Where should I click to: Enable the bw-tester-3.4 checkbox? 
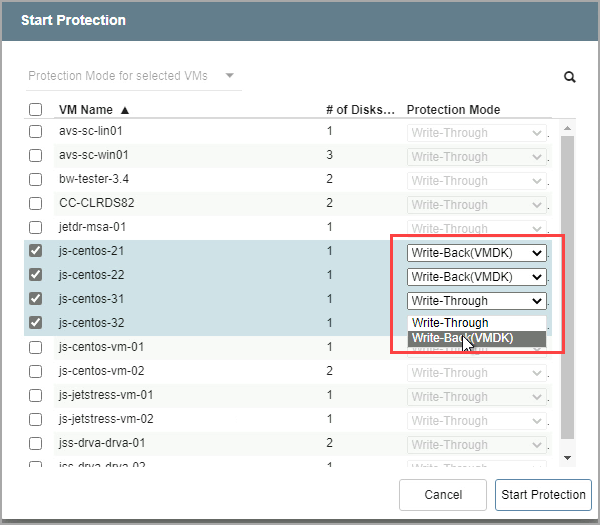(x=36, y=180)
